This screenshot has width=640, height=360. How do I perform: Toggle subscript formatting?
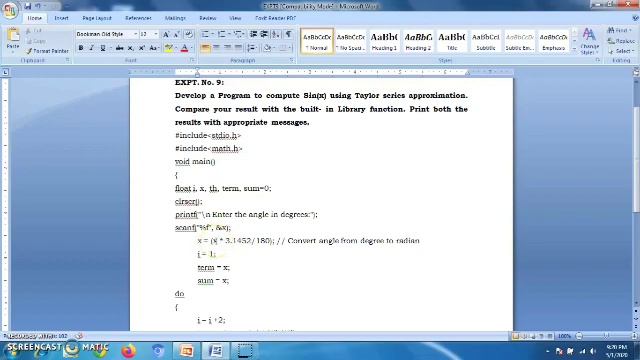point(130,48)
